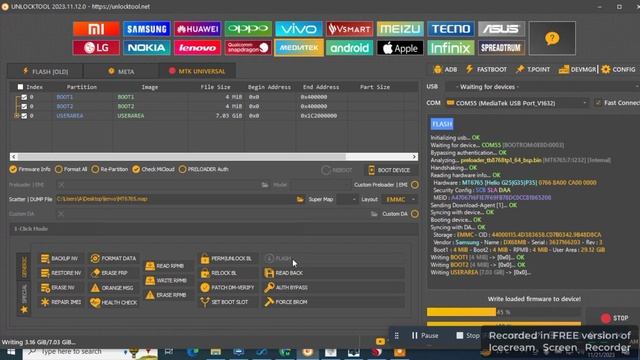Open the T.Point tool
This screenshot has height=360, width=640.
tap(533, 69)
